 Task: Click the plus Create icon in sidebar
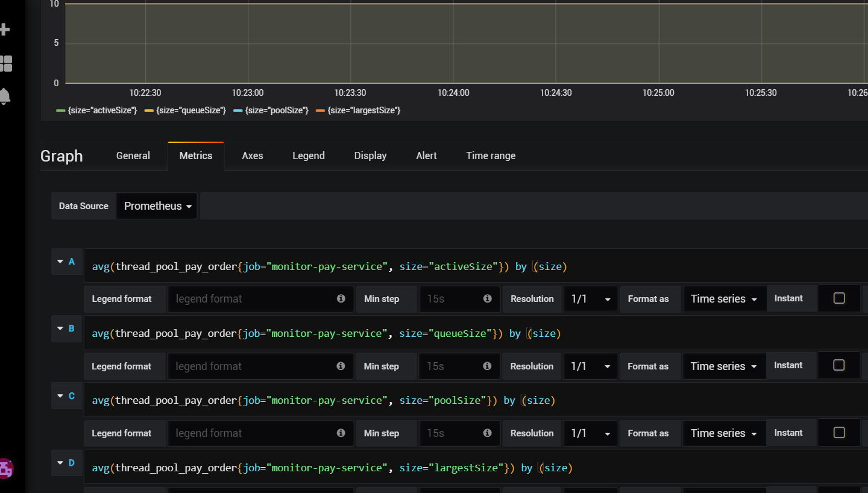(x=5, y=30)
